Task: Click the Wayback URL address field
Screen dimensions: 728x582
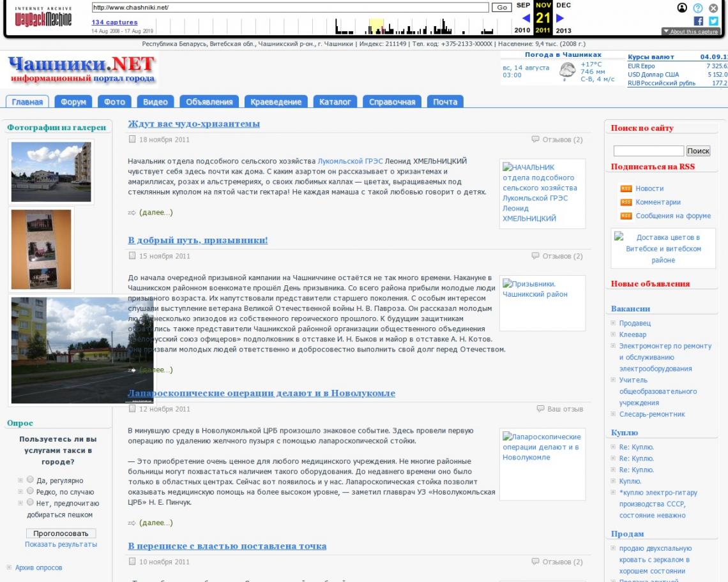Action: 290,8
